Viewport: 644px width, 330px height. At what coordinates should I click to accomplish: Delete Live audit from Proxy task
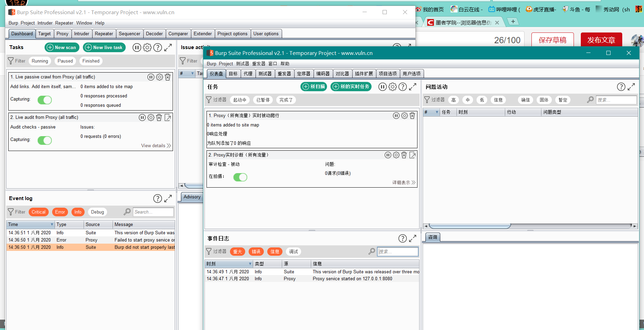tap(159, 117)
